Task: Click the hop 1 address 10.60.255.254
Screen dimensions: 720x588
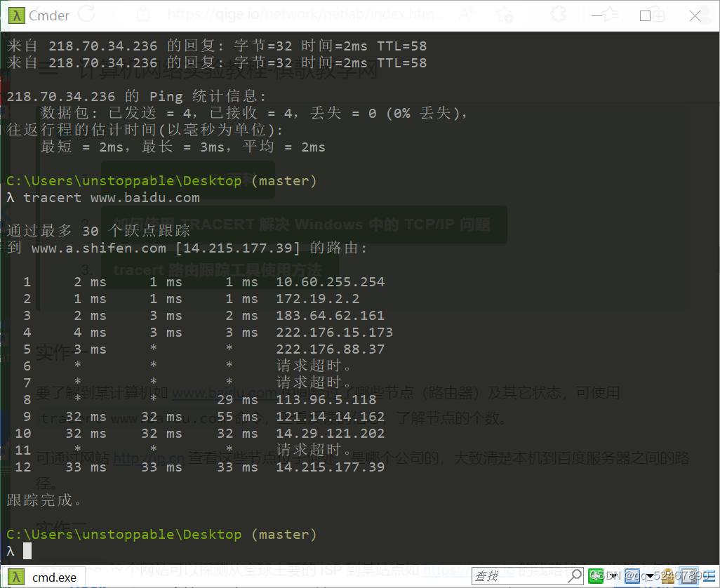Action: tap(330, 282)
